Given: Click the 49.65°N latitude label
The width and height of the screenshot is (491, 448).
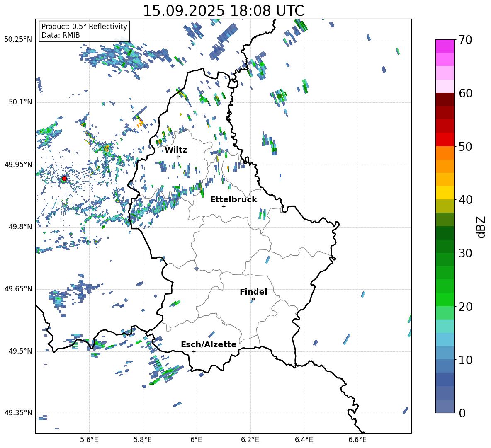Looking at the screenshot, I should pos(18,288).
